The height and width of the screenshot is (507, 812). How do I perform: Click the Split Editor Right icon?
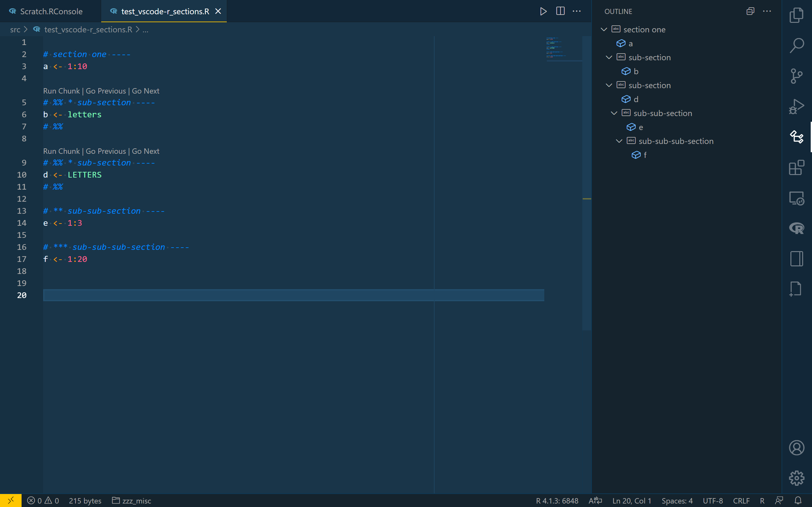point(560,11)
